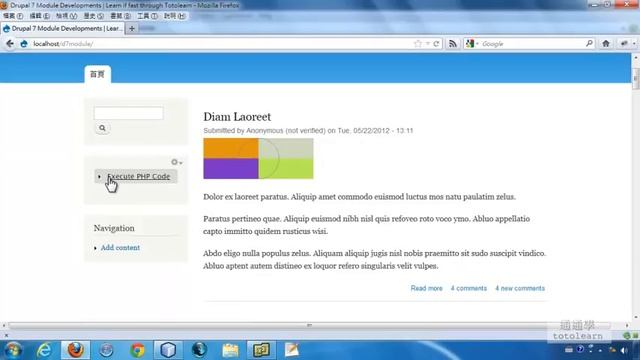Open the second Firefox menu (編輯)
The height and width of the screenshot is (360, 640).
click(40, 16)
